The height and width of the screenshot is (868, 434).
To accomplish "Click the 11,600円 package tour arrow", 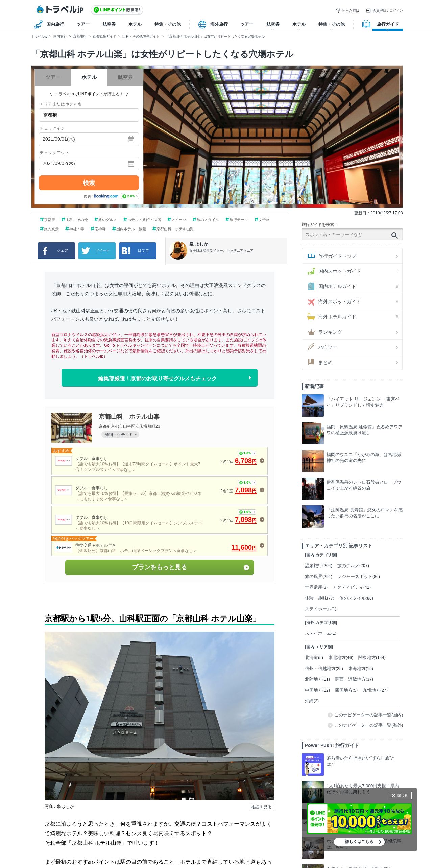I will click(262, 545).
